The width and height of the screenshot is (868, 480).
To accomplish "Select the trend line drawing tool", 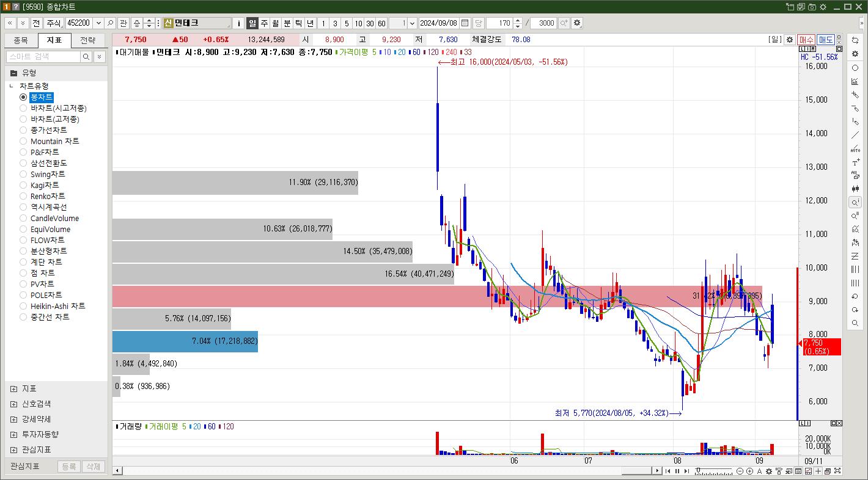I will tap(855, 136).
